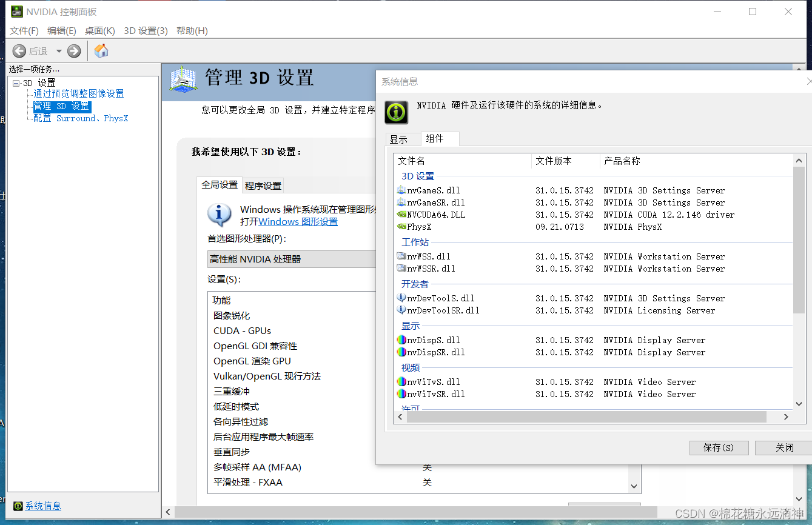This screenshot has height=525, width=812.
Task: Click the nvWSS.dll file icon
Action: 401,256
